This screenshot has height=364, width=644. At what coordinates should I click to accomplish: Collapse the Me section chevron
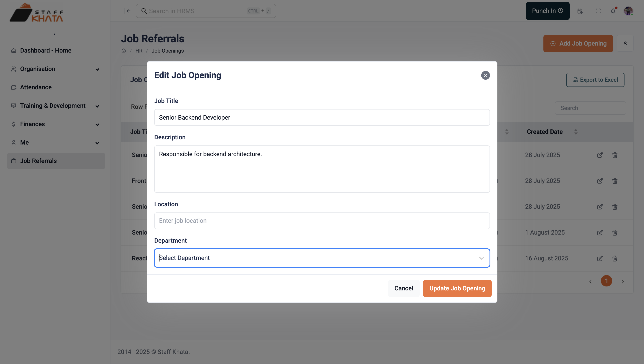(97, 143)
